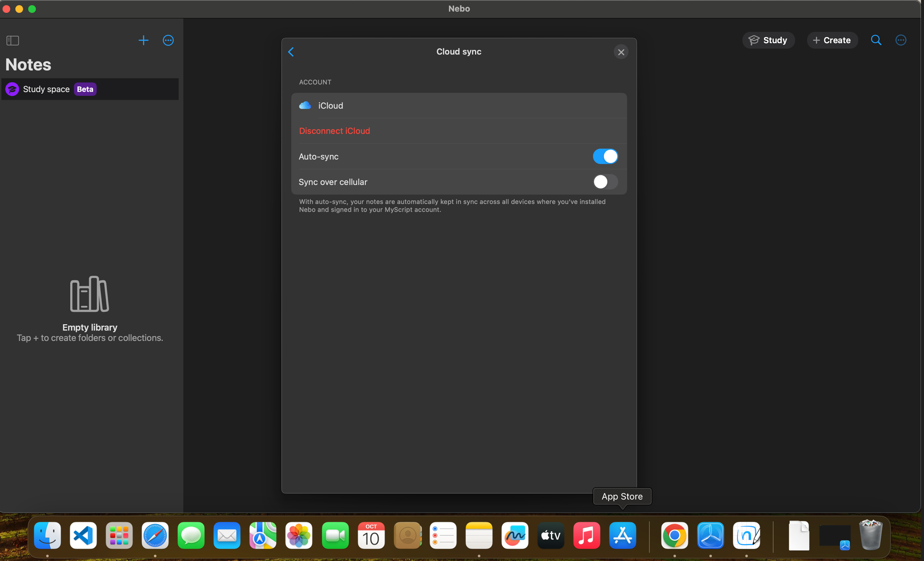Screen dimensions: 924x561
Task: Go back with the blue chevron
Action: point(291,52)
